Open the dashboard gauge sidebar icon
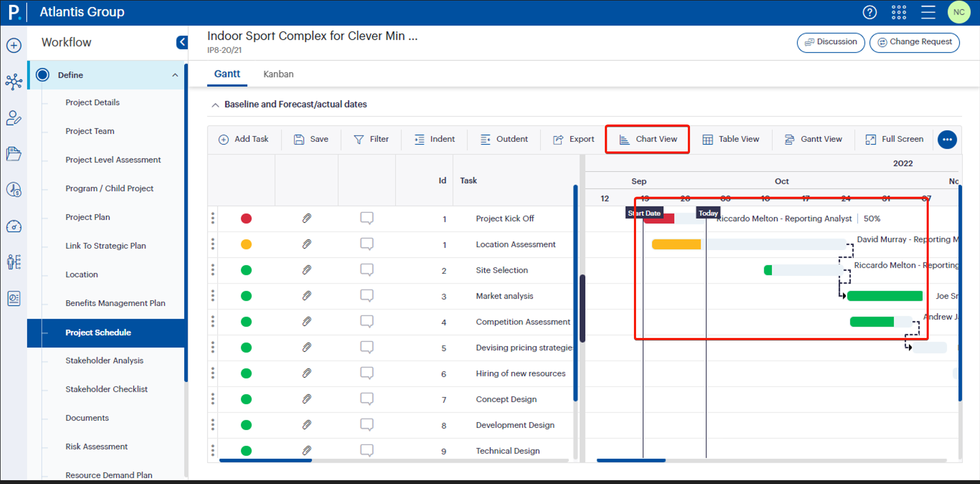Viewport: 980px width, 484px height. coord(14,226)
